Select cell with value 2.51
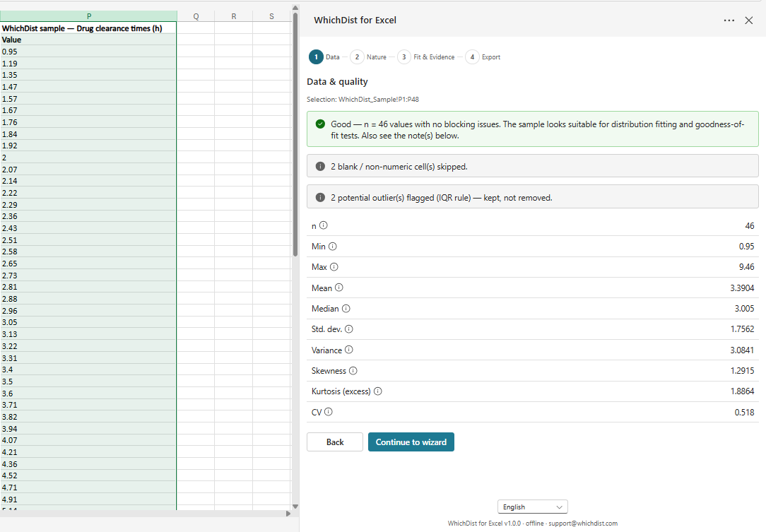Image resolution: width=766 pixels, height=532 pixels. 88,240
